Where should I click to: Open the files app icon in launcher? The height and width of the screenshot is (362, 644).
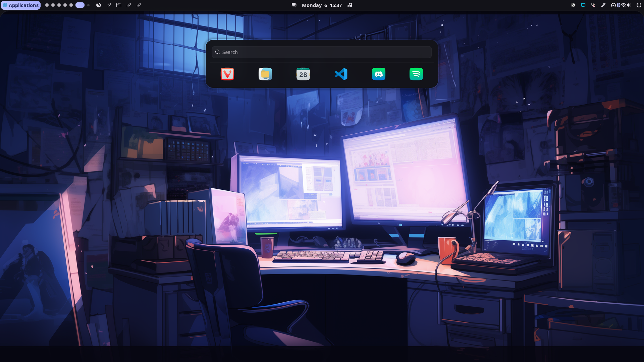click(265, 74)
